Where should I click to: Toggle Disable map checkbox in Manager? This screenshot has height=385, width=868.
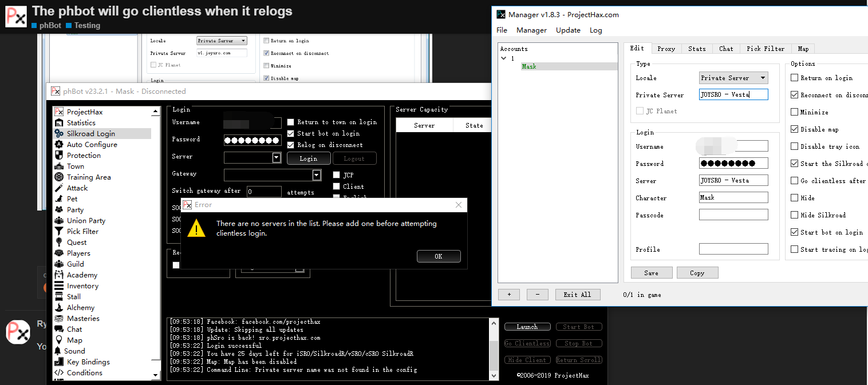[x=794, y=129]
